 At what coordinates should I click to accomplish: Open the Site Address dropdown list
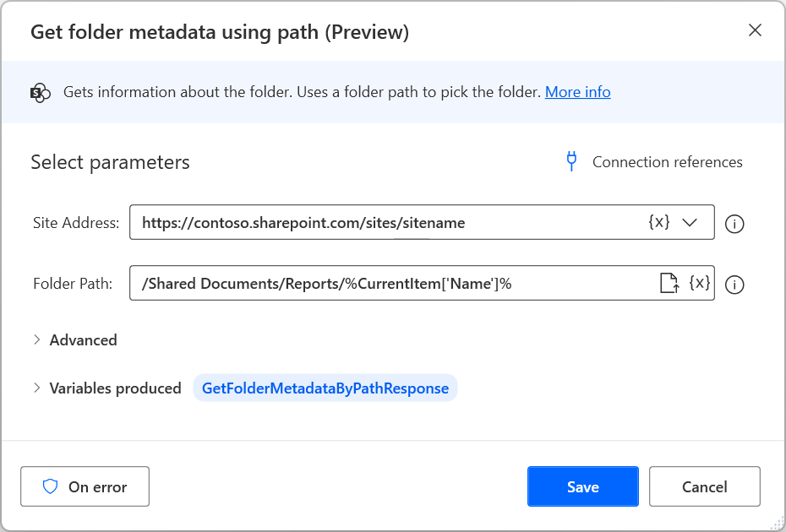click(690, 223)
